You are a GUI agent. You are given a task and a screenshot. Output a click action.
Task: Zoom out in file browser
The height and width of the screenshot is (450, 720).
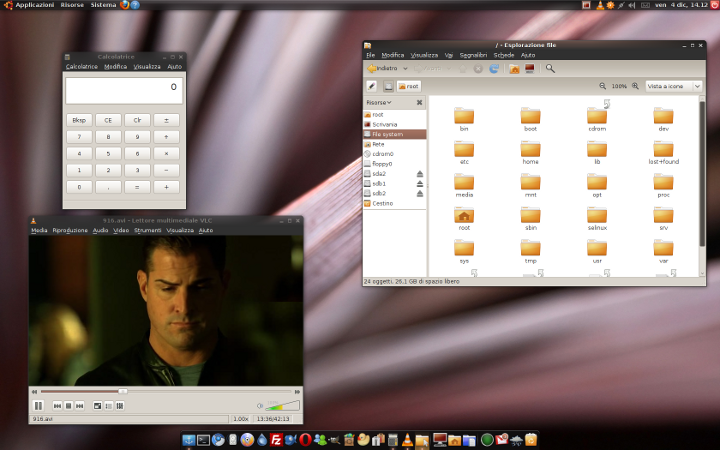(x=602, y=86)
